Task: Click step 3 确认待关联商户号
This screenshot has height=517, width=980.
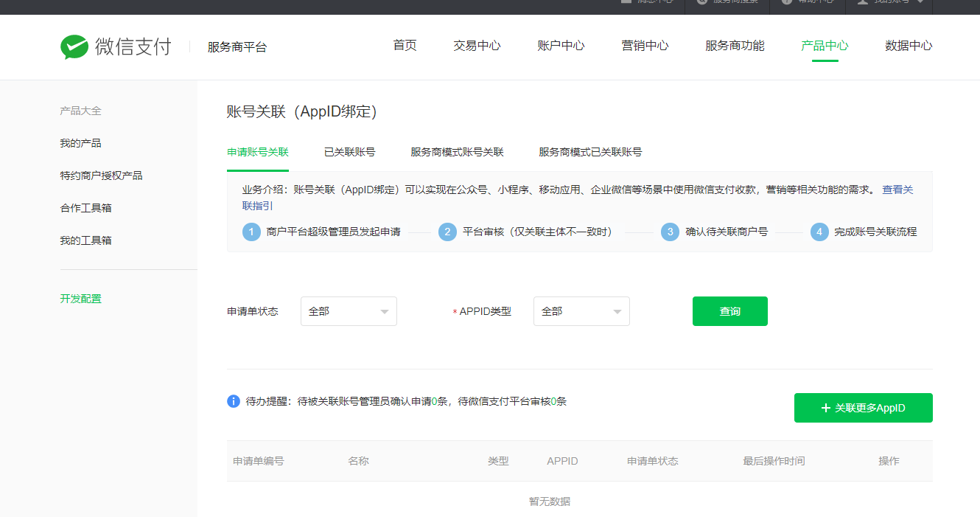Action: tap(715, 232)
